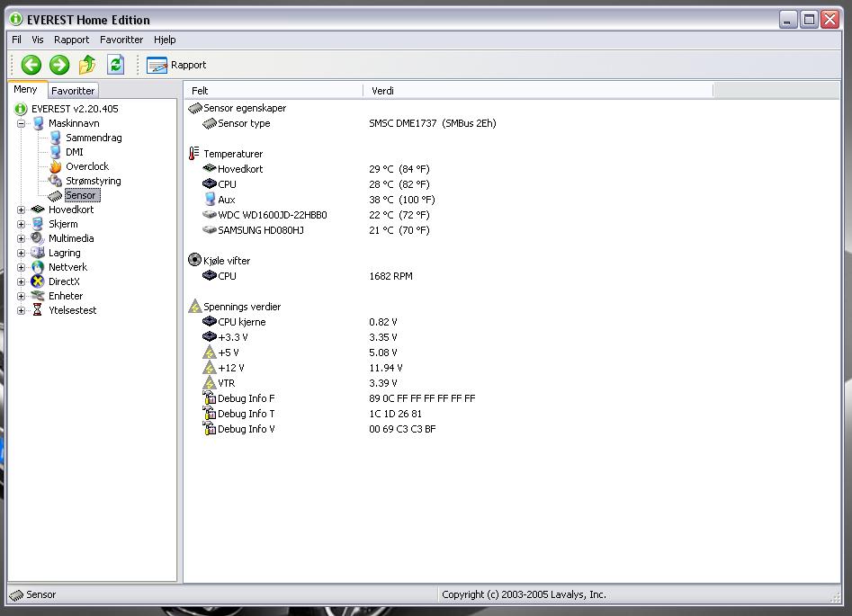Switch to the Favoritter tab
The height and width of the screenshot is (616, 852).
[73, 91]
